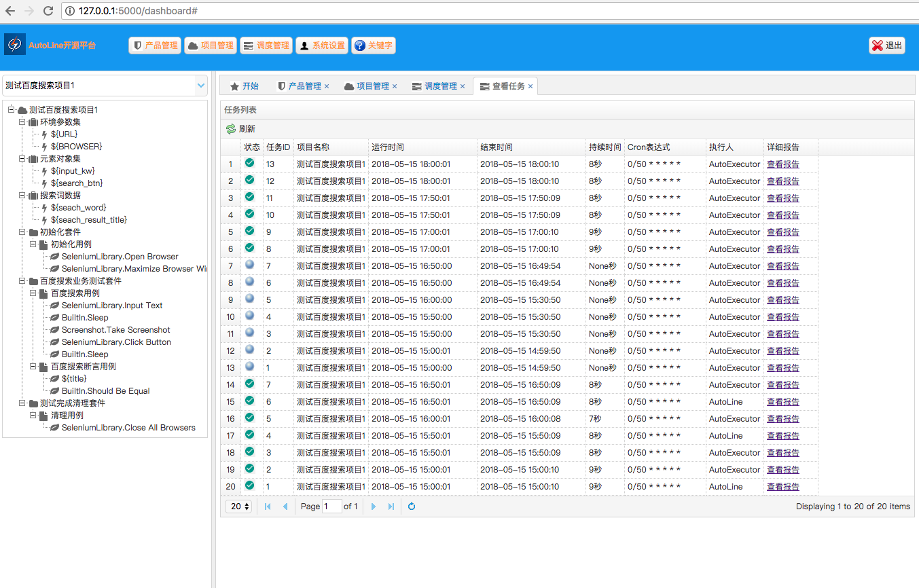Select the ${BROWSER} variable in tree

click(x=76, y=147)
